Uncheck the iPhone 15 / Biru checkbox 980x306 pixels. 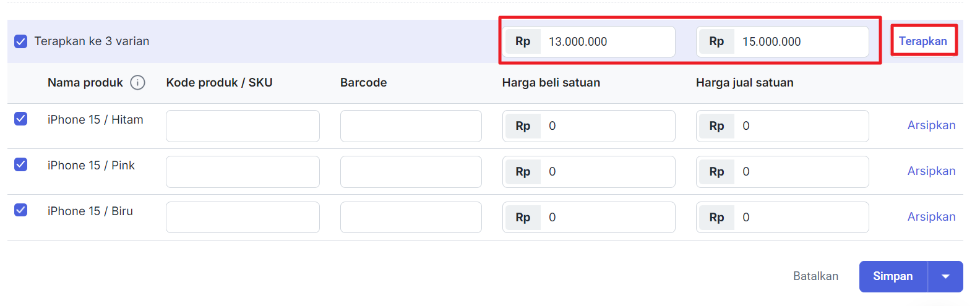click(x=21, y=210)
